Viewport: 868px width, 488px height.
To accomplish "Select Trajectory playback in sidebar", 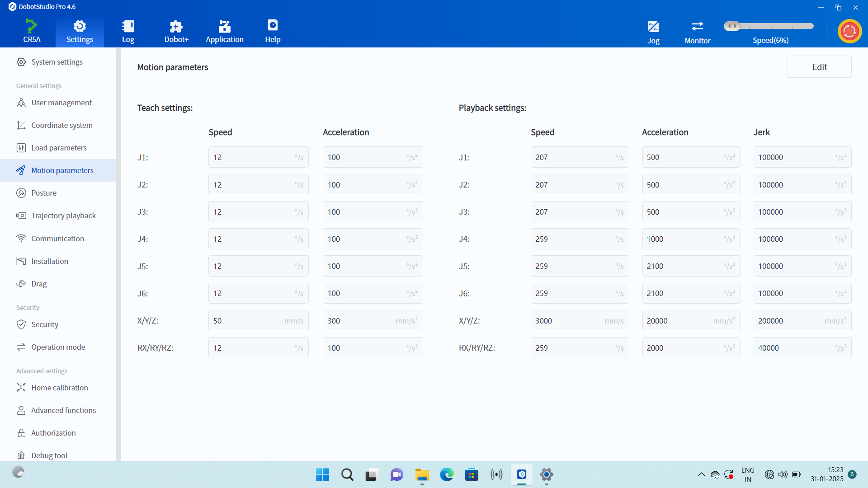I will click(x=63, y=216).
